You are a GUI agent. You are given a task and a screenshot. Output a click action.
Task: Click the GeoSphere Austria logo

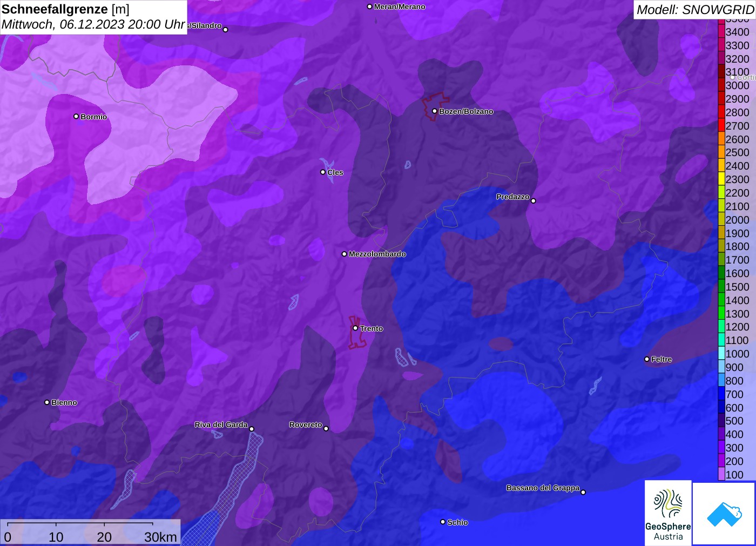[668, 513]
